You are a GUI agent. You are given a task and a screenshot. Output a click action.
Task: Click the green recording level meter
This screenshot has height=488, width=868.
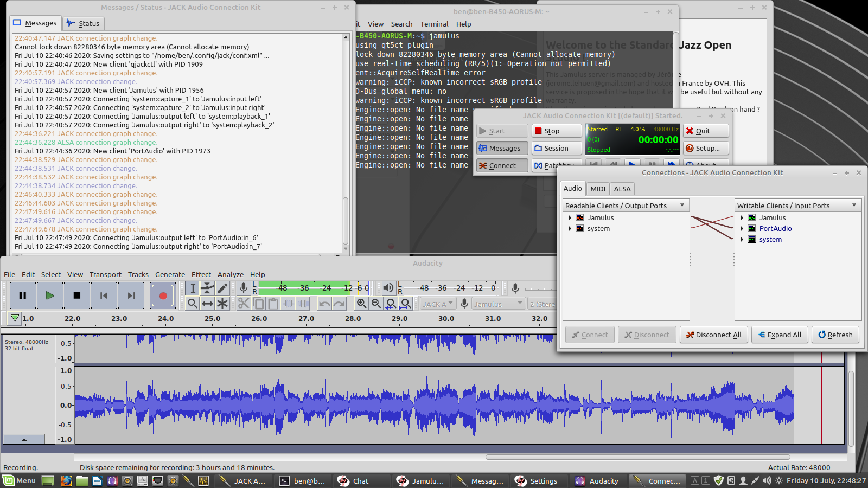pyautogui.click(x=315, y=288)
